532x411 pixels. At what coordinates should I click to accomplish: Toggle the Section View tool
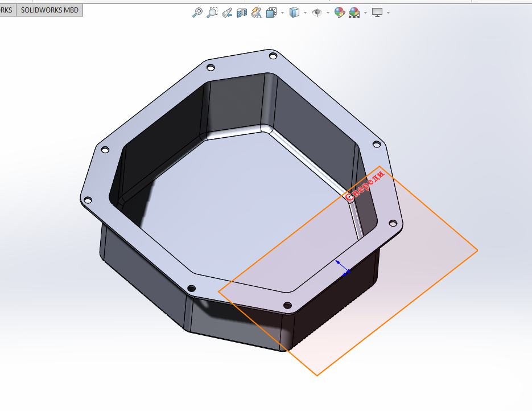tap(241, 13)
